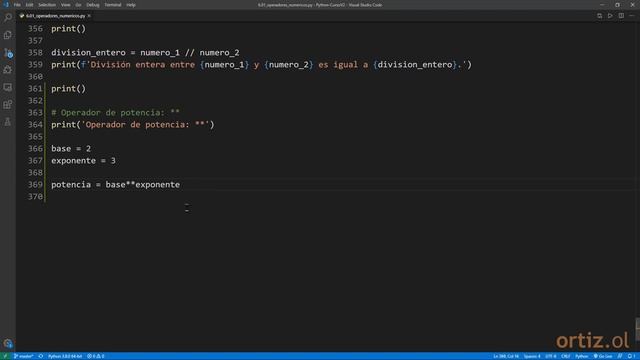Click the VS Code logo in title bar
Image resolution: width=640 pixels, height=360 pixels.
6,5
